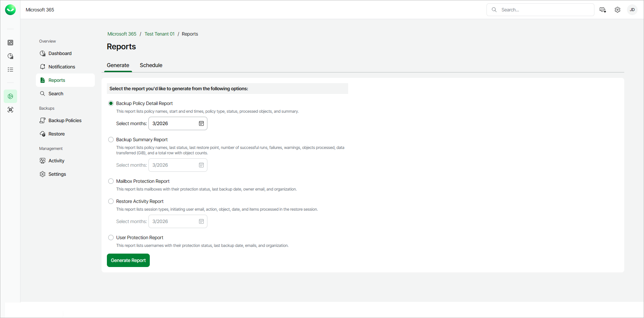
Task: Choose the User Protection Report radio button
Action: click(111, 237)
